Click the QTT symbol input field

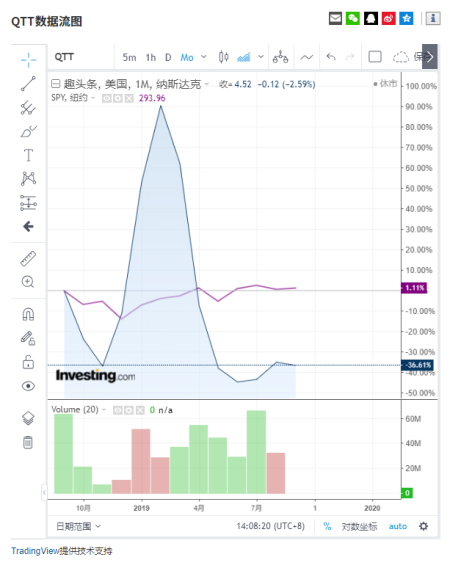click(x=82, y=57)
